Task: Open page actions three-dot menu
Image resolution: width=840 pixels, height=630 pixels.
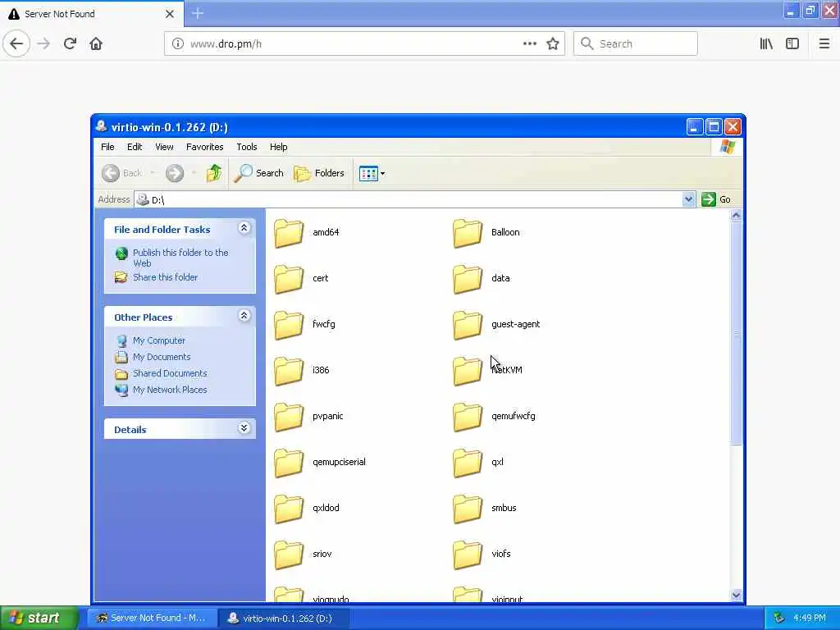Action: click(530, 44)
